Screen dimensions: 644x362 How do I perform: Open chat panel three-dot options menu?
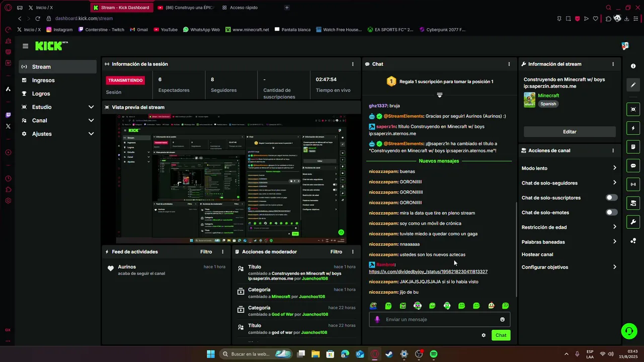(x=509, y=64)
